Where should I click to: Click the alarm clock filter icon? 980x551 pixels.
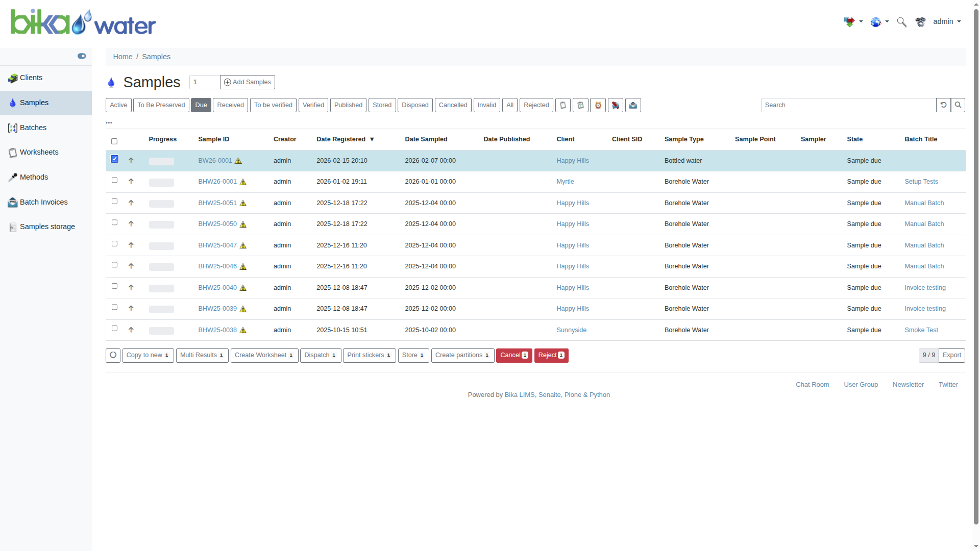coord(598,105)
